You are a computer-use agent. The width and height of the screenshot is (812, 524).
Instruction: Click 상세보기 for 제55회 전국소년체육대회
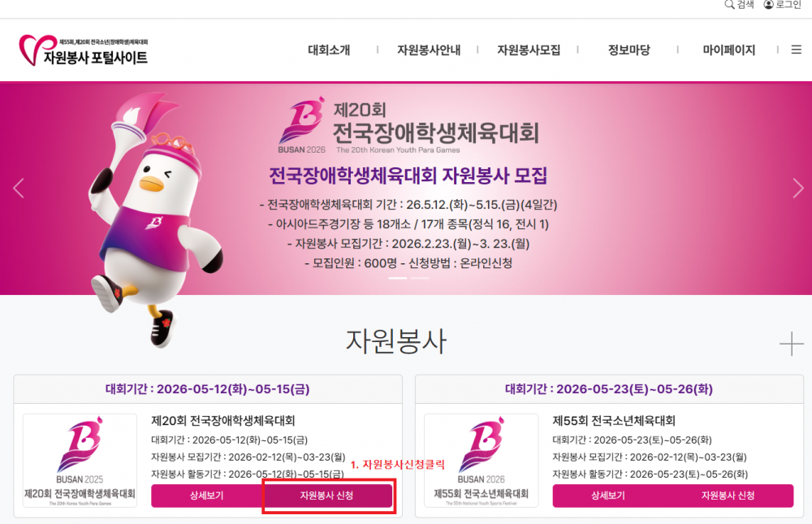pyautogui.click(x=608, y=496)
